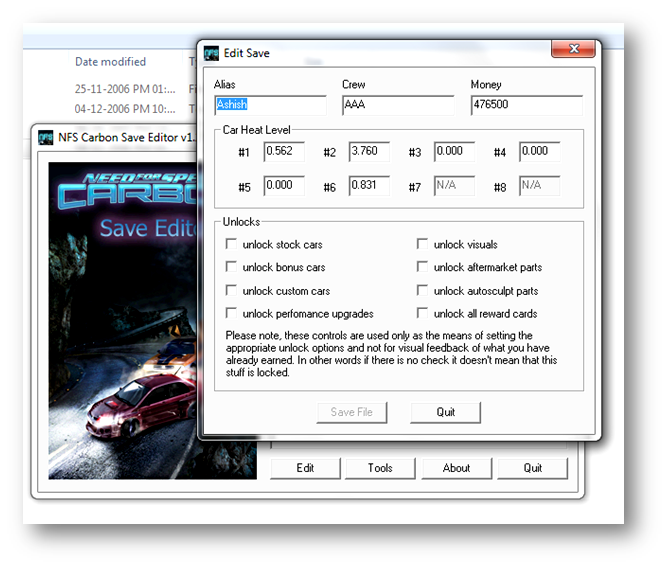This screenshot has height=567, width=667.
Task: Click the disabled #7 heat level field
Action: [454, 186]
